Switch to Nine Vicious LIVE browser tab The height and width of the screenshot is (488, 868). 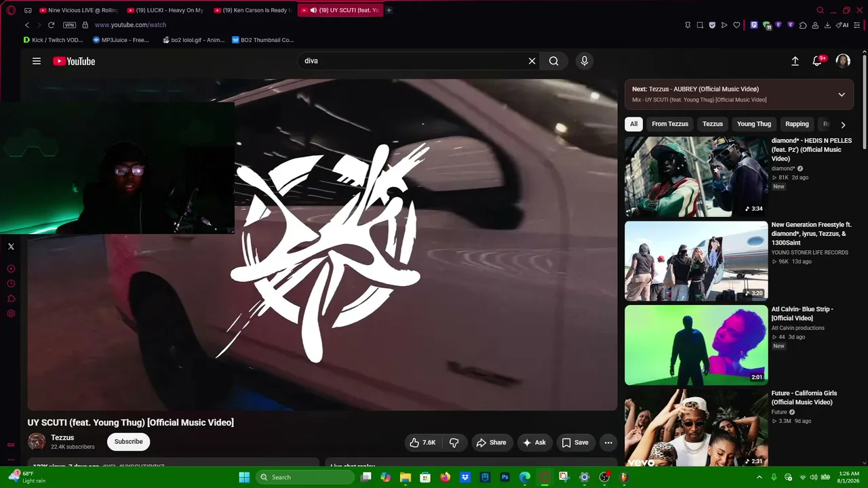point(80,10)
